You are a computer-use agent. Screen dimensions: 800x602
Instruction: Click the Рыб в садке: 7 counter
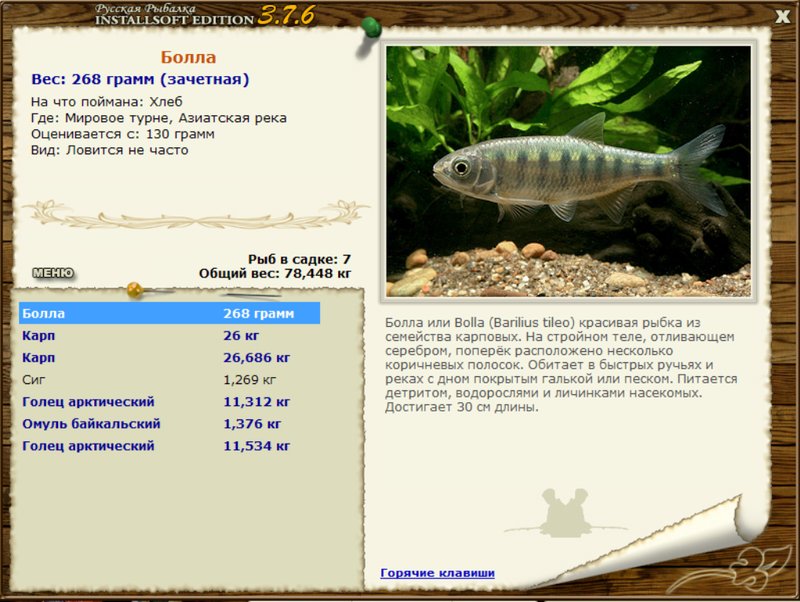[299, 259]
